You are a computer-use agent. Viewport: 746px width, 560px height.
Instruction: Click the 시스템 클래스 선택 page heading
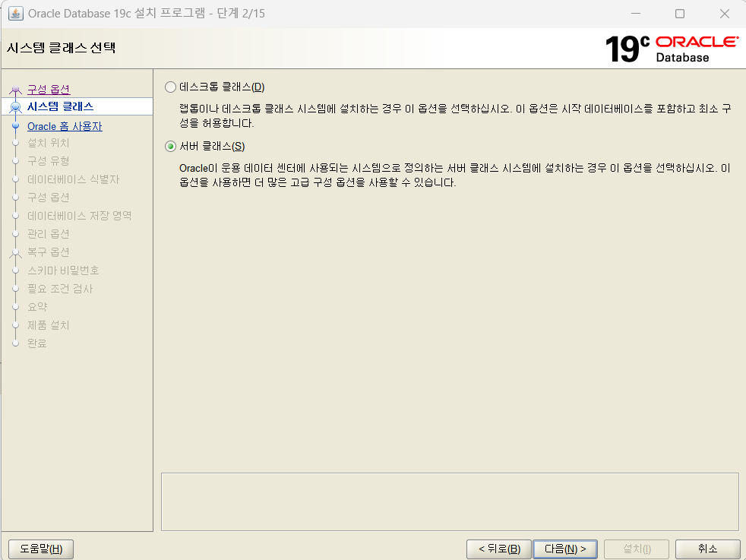(61, 48)
